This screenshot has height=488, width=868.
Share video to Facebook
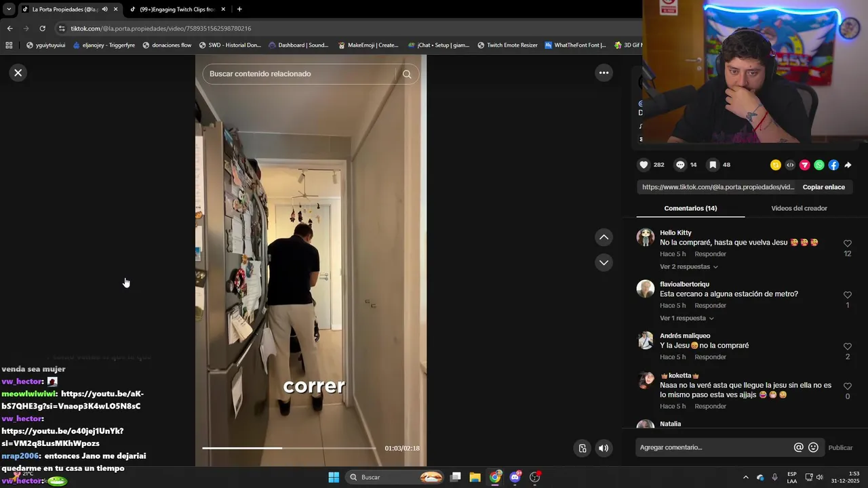click(833, 165)
